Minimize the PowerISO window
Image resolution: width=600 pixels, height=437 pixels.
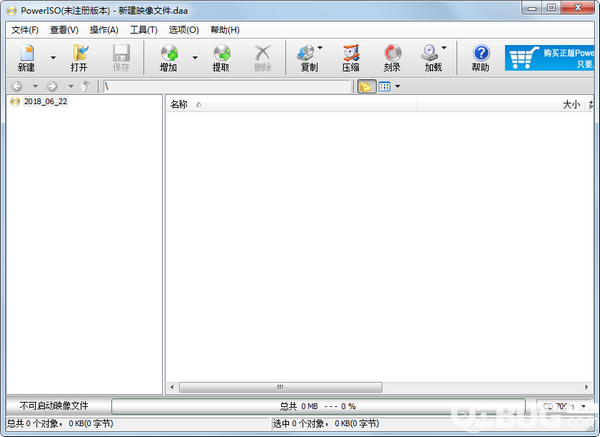(x=532, y=8)
